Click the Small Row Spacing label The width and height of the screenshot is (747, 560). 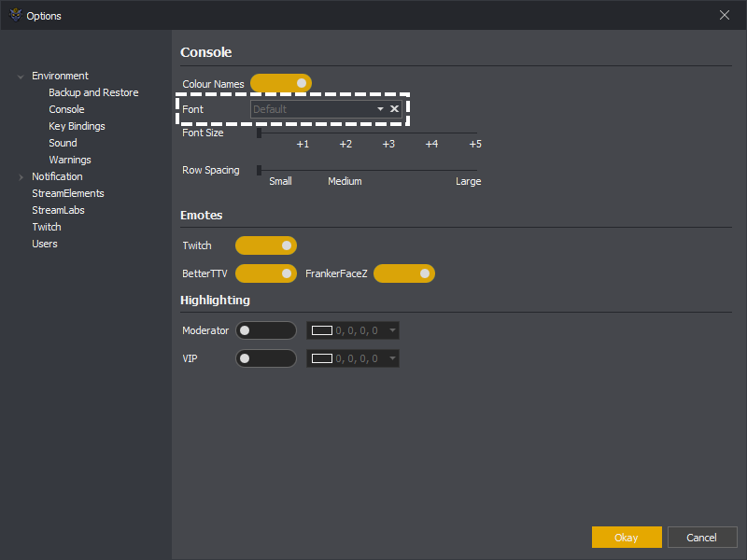[281, 181]
